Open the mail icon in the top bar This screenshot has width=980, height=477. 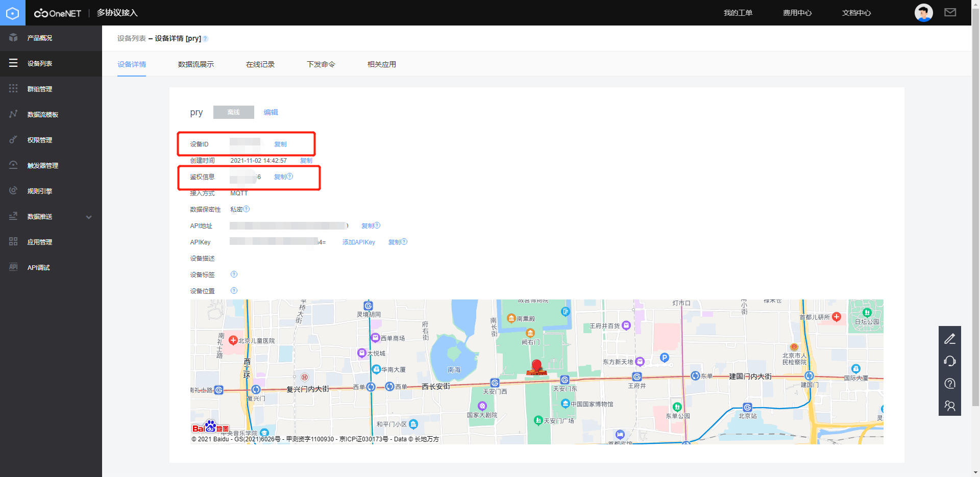tap(950, 12)
